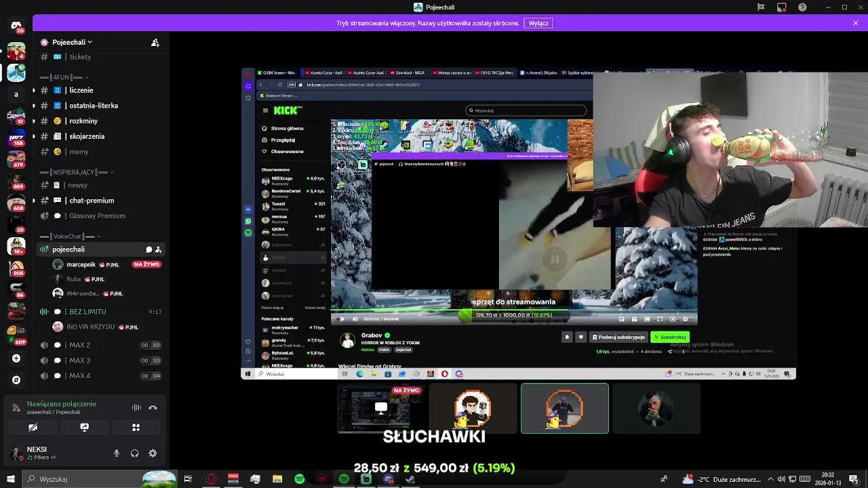Open the rozkminy text channel
This screenshot has height=488, width=868.
pos(100,121)
